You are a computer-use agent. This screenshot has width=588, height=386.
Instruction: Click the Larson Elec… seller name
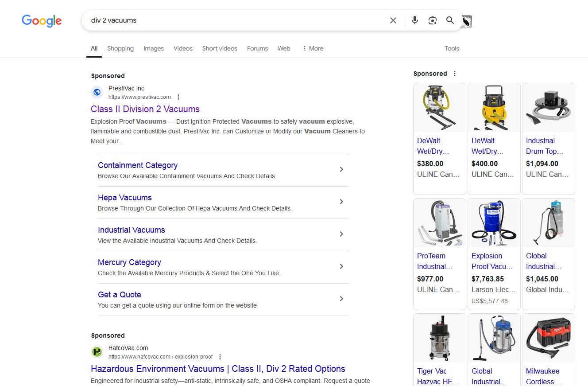[494, 289]
